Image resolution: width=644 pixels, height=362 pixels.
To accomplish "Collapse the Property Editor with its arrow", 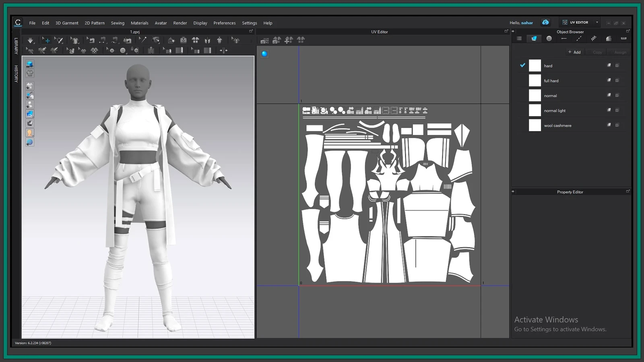I will (513, 191).
